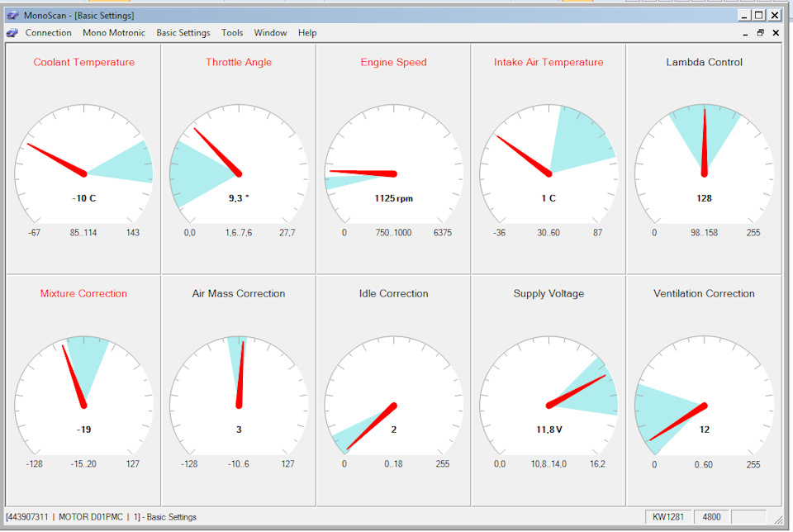793x532 pixels.
Task: Click the child window icon beside Connection
Action: point(12,33)
